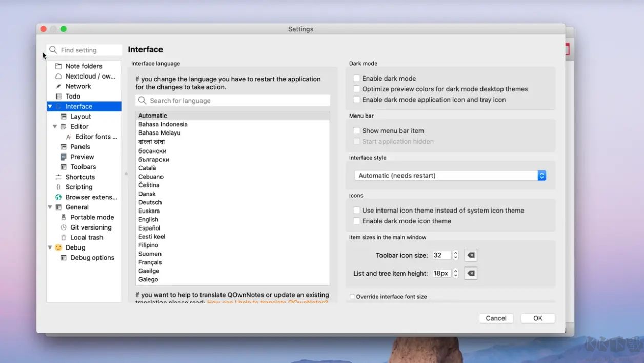Toggle Show menu bar item checkbox

[x=356, y=131]
